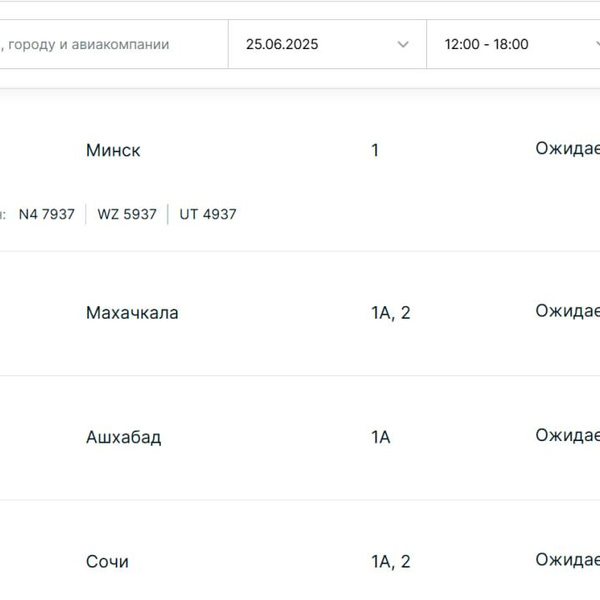This screenshot has width=600, height=600.
Task: Click the Сочи flight status text
Action: (567, 560)
